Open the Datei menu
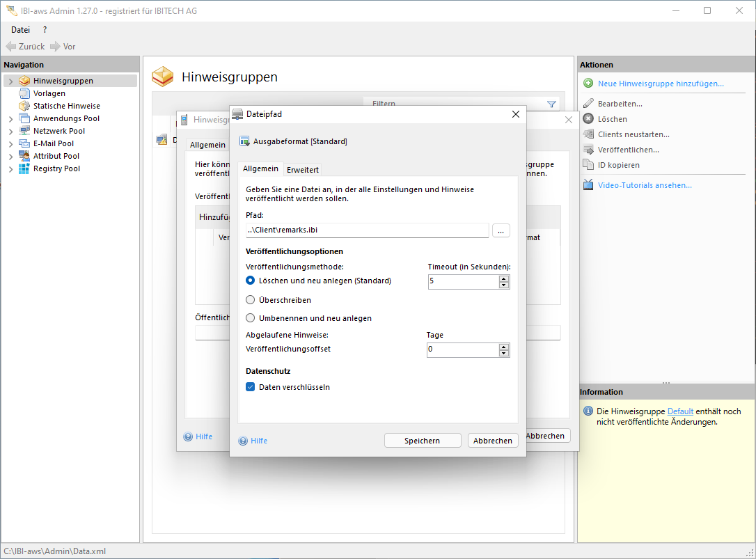The image size is (756, 559). (20, 30)
